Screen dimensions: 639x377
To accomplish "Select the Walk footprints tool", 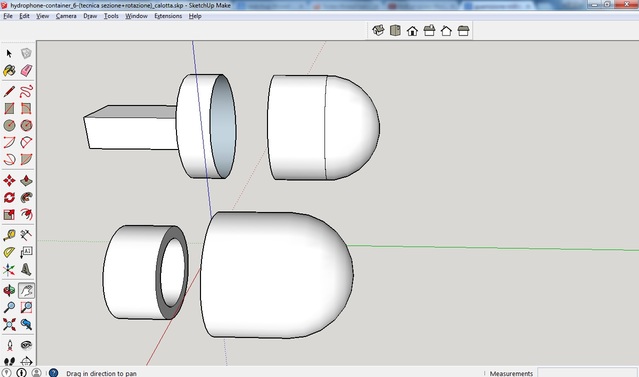I will [x=9, y=361].
